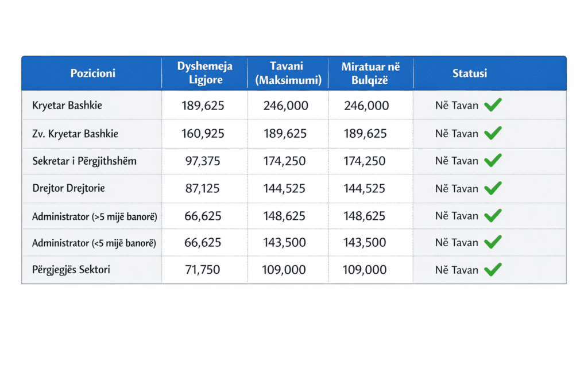
Task: Select Tavani value 174,250 for Sekretar i Përgjithshëm
Action: pyautogui.click(x=285, y=161)
